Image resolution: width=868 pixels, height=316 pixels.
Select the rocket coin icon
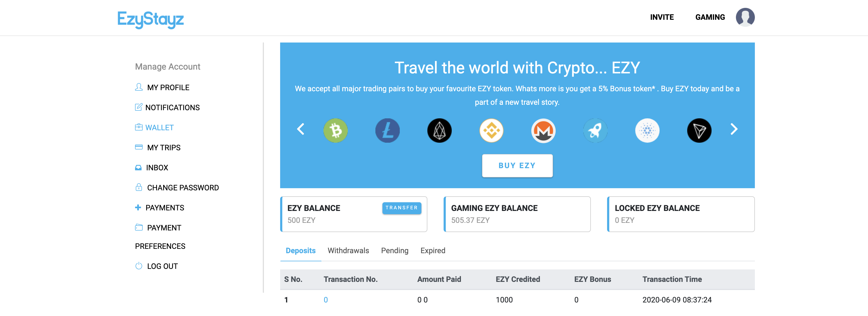tap(595, 131)
